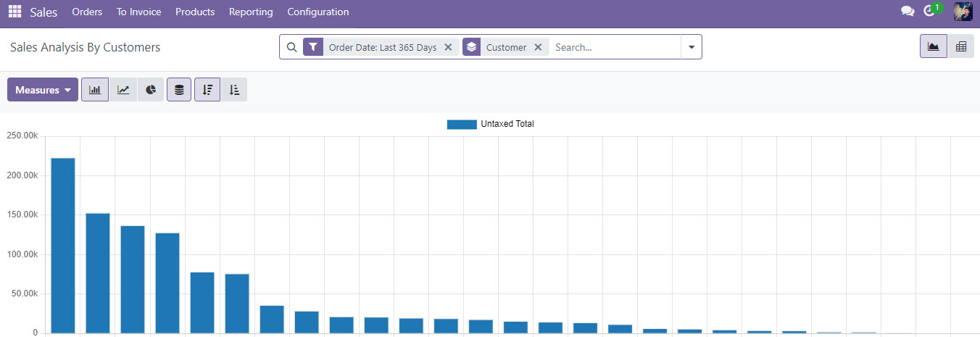This screenshot has width=980, height=337.
Task: Toggle descending sort order
Action: pos(207,90)
